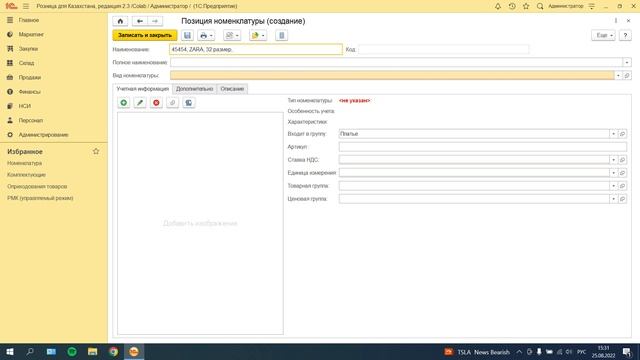Screen dimensions: 640x360
Task: Click the Наименование input field
Action: click(256, 49)
